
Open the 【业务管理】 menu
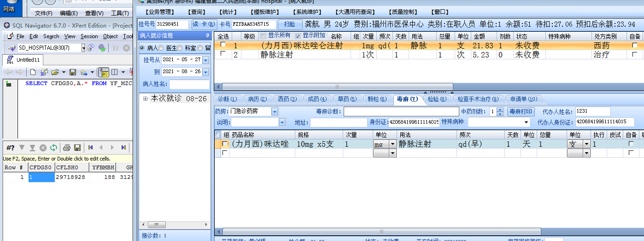[x=160, y=12]
